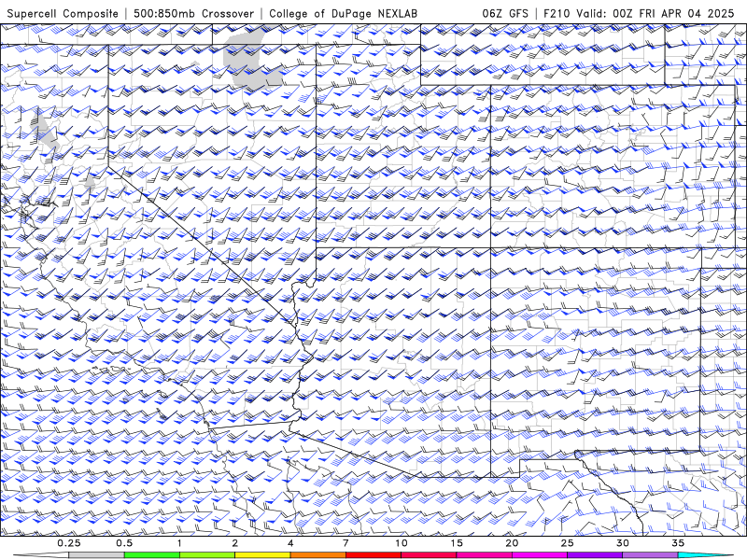This screenshot has height=560, width=747.
Task: Click the legend value 4
Action: 290,543
